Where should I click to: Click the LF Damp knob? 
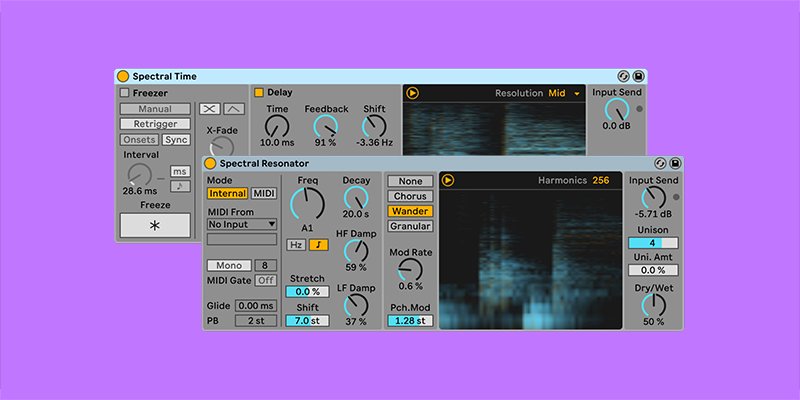click(356, 305)
